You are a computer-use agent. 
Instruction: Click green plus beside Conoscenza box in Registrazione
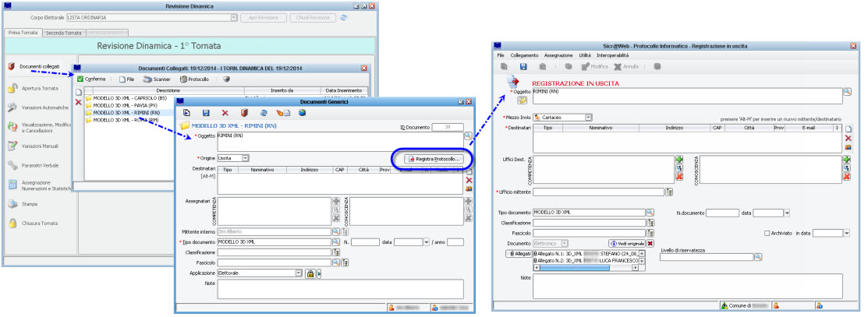click(x=846, y=160)
